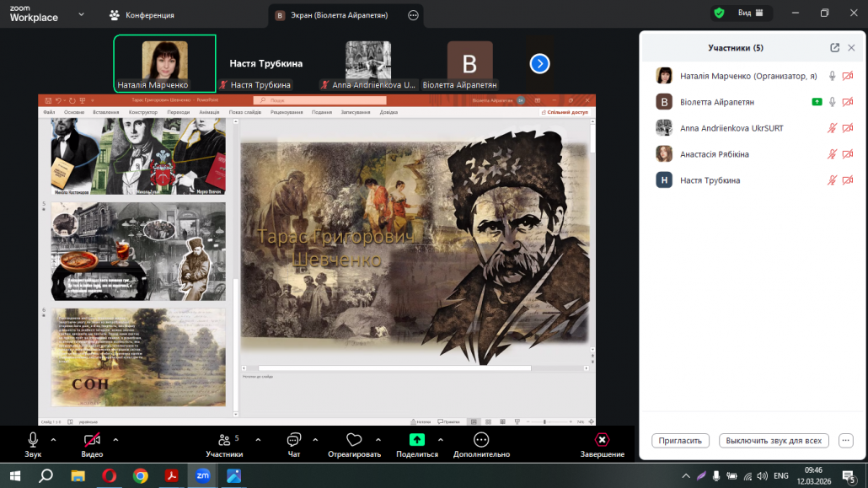This screenshot has width=868, height=488.
Task: Click the green Share screen icon
Action: 417,440
